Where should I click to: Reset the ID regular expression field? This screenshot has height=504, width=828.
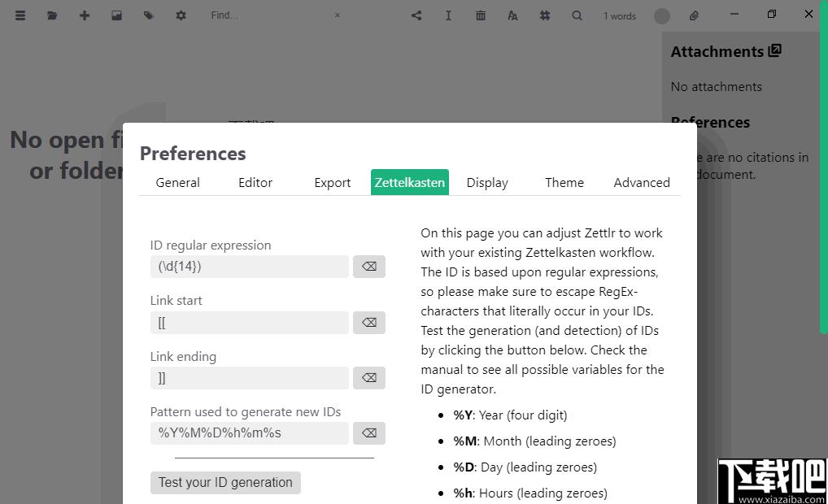click(369, 267)
